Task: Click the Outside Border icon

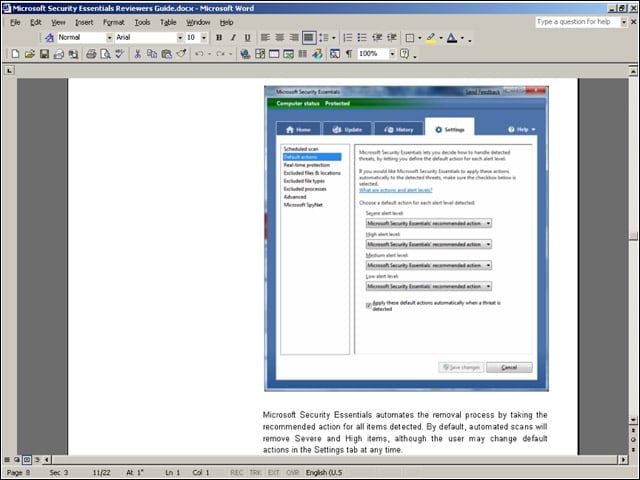Action: 410,38
